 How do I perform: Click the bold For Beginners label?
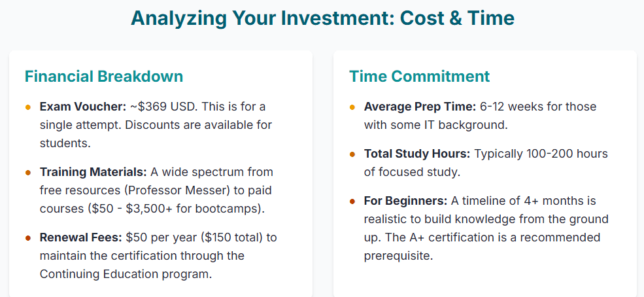coord(405,200)
